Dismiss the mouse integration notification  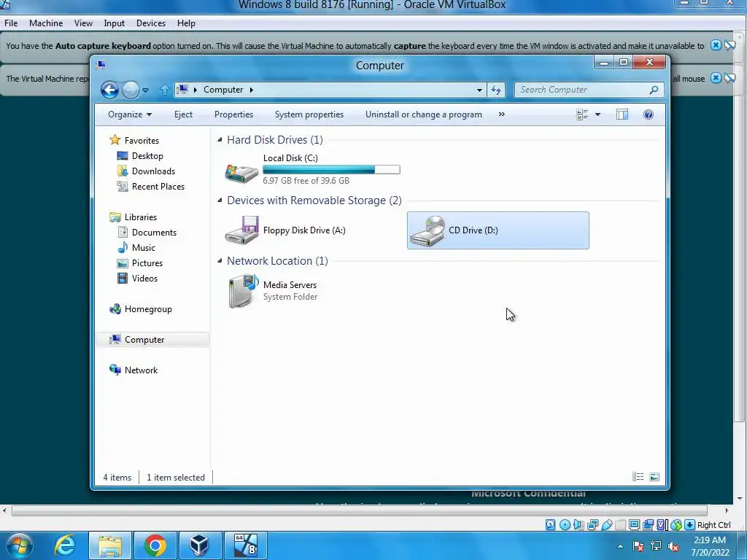coord(716,78)
